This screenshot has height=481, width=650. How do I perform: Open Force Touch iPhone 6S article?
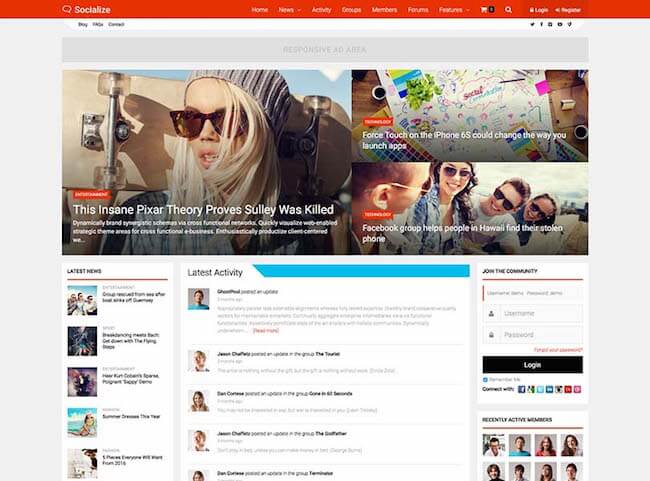(464, 140)
